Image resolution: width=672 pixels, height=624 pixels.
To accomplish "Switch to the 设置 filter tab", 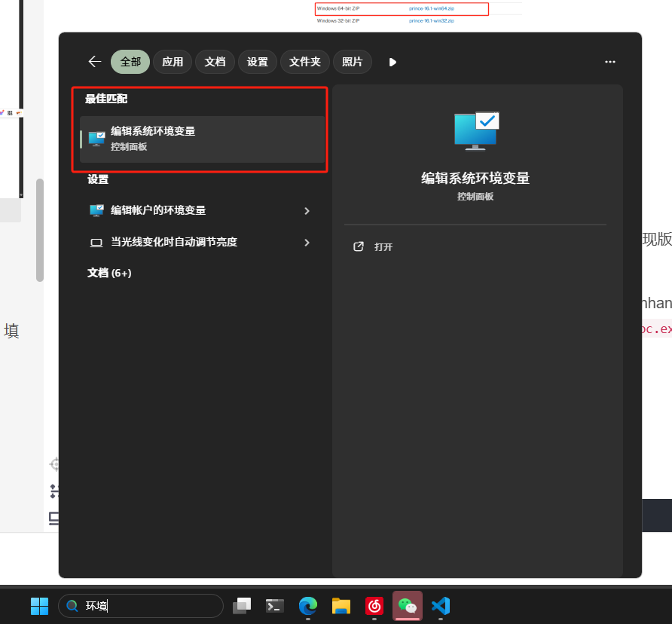I will point(257,62).
